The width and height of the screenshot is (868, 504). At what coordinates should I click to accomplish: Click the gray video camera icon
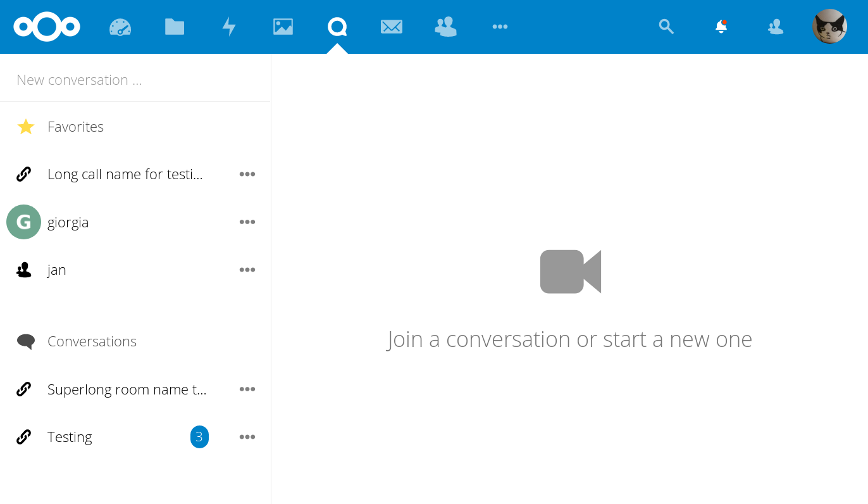(570, 272)
